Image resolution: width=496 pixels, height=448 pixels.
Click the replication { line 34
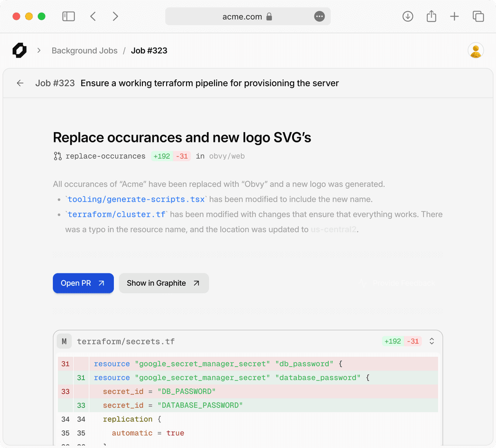tap(248, 419)
